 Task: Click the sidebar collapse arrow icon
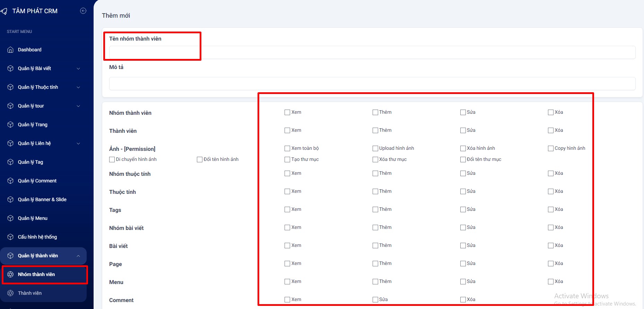(x=83, y=11)
